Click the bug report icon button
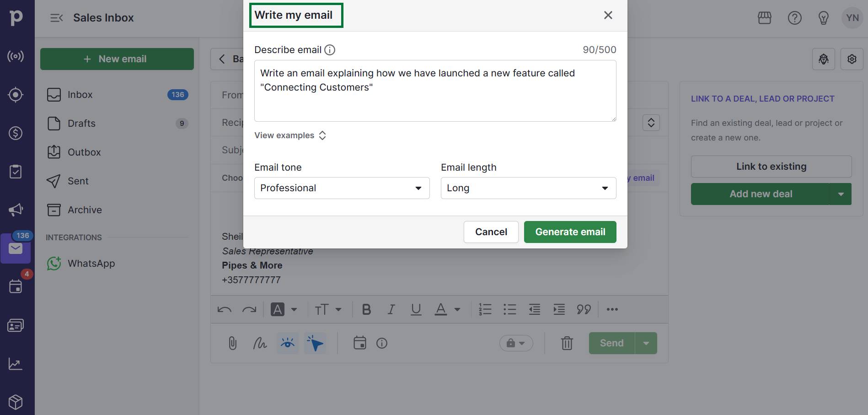 (x=824, y=59)
